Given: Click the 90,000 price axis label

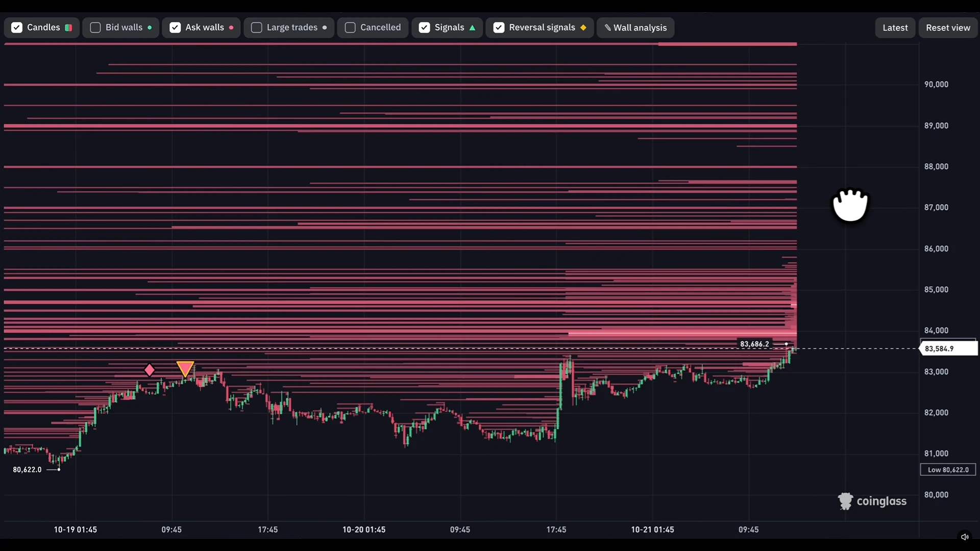Looking at the screenshot, I should point(936,85).
